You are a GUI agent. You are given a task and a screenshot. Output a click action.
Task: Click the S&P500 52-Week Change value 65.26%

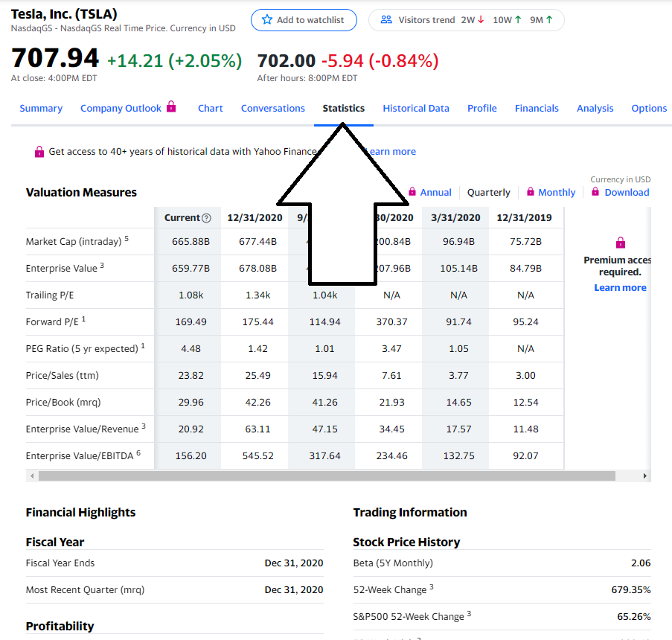[x=634, y=617]
